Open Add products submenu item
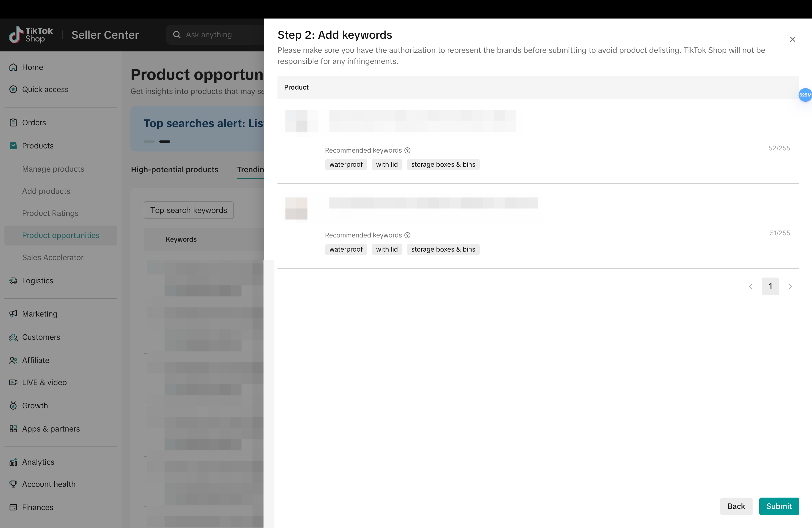Image resolution: width=812 pixels, height=528 pixels. pyautogui.click(x=46, y=191)
